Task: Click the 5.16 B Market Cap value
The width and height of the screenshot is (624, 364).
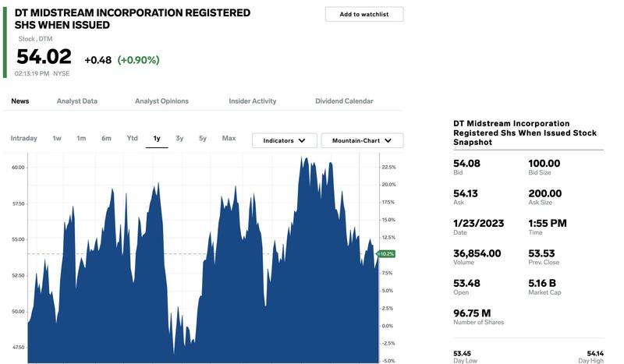Action: (x=542, y=283)
